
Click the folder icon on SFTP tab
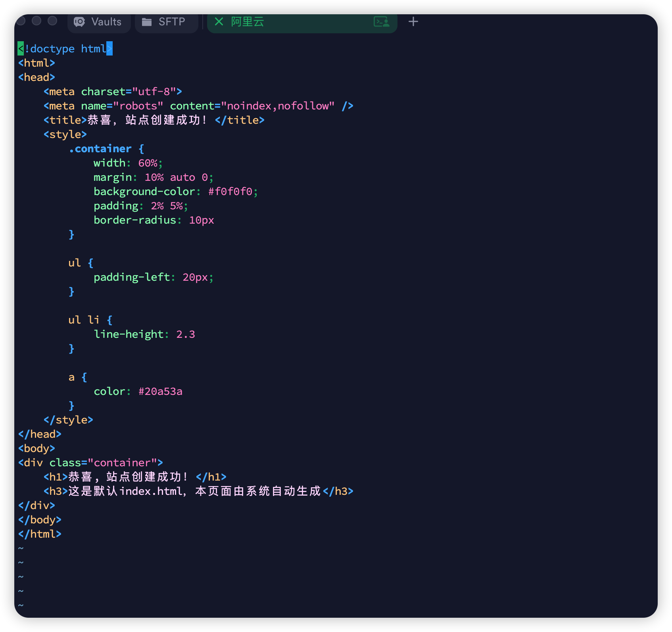click(x=147, y=22)
